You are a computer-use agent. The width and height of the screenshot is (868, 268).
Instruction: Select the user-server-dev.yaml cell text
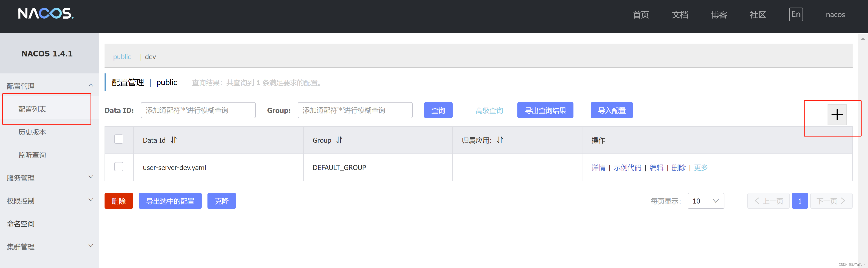(174, 167)
